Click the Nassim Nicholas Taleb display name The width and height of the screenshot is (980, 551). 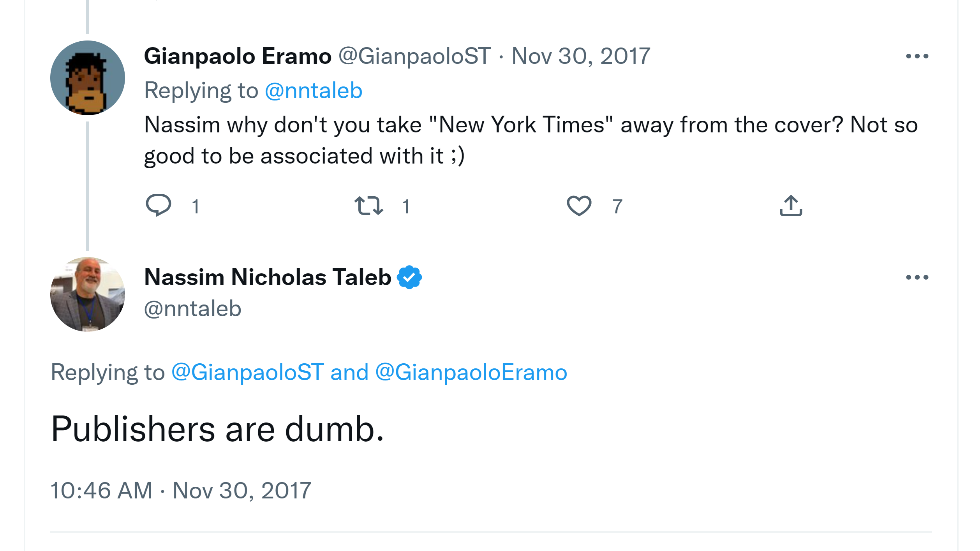pyautogui.click(x=268, y=277)
